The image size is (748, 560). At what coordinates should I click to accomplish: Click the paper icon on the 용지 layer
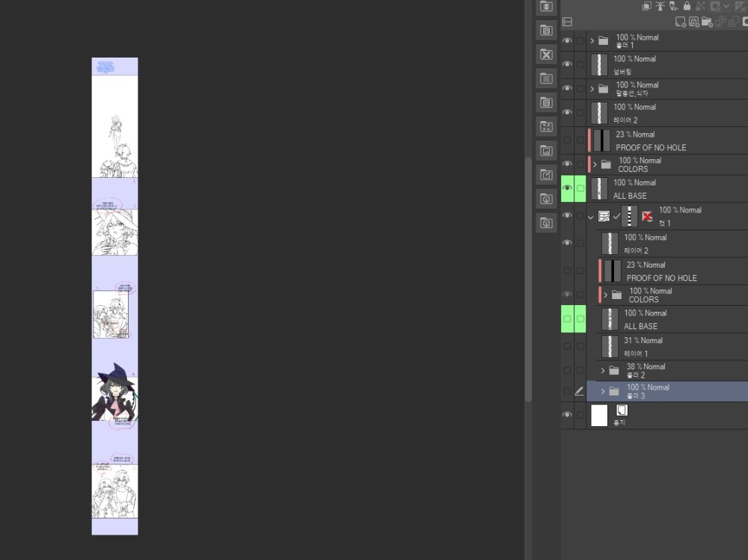tap(622, 410)
